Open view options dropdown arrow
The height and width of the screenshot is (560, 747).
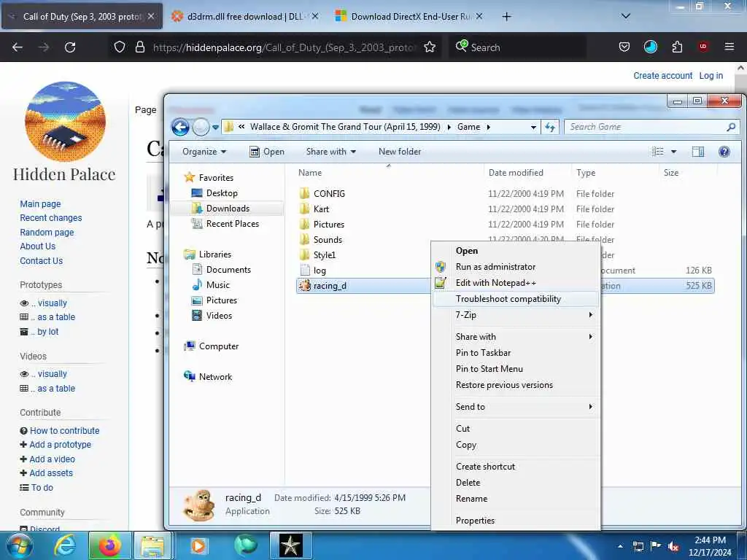click(x=673, y=152)
